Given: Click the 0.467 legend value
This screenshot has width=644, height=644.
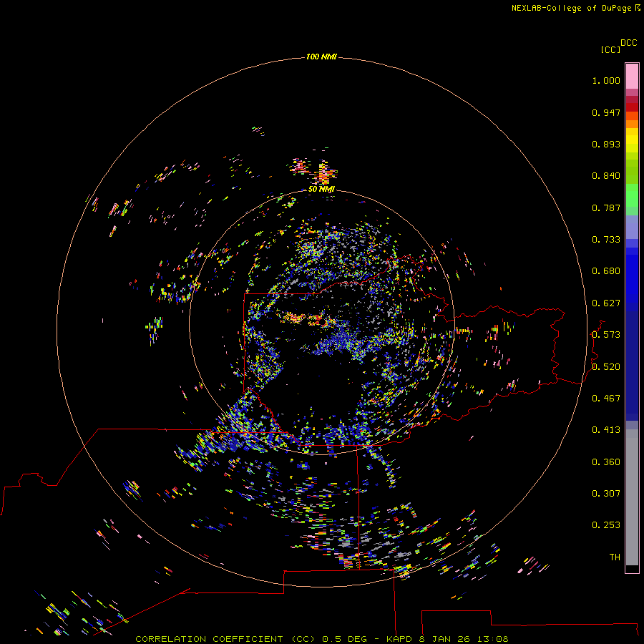Looking at the screenshot, I should 606,399.
